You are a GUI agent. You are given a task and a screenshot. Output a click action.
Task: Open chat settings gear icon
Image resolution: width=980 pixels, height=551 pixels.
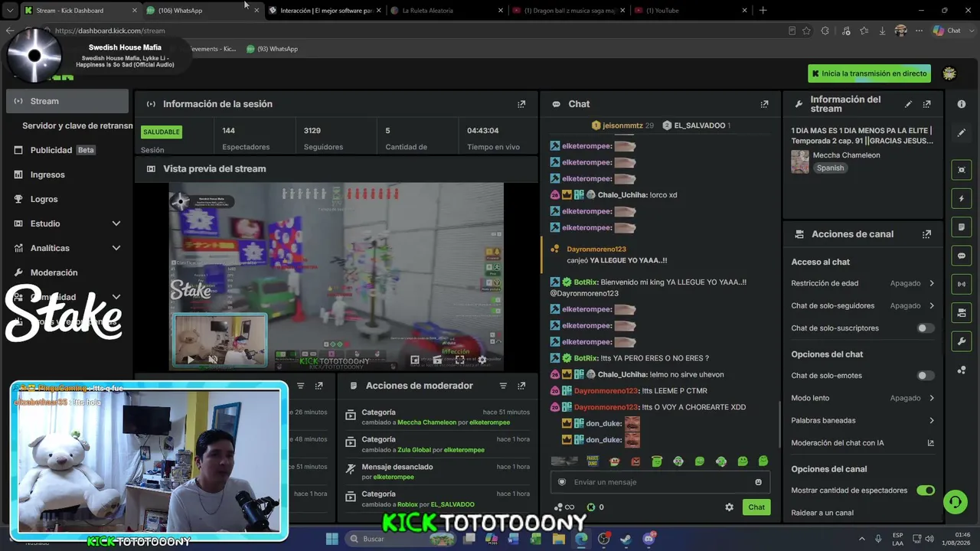(x=729, y=507)
